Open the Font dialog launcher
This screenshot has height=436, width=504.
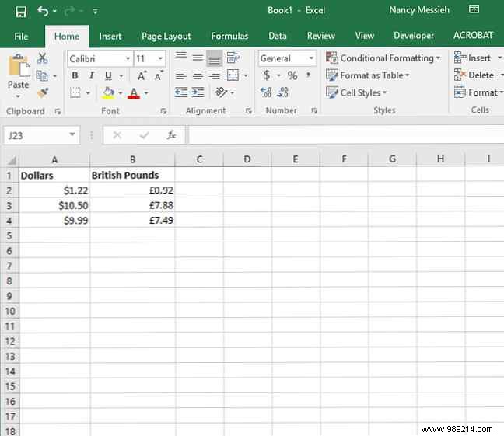click(x=163, y=111)
